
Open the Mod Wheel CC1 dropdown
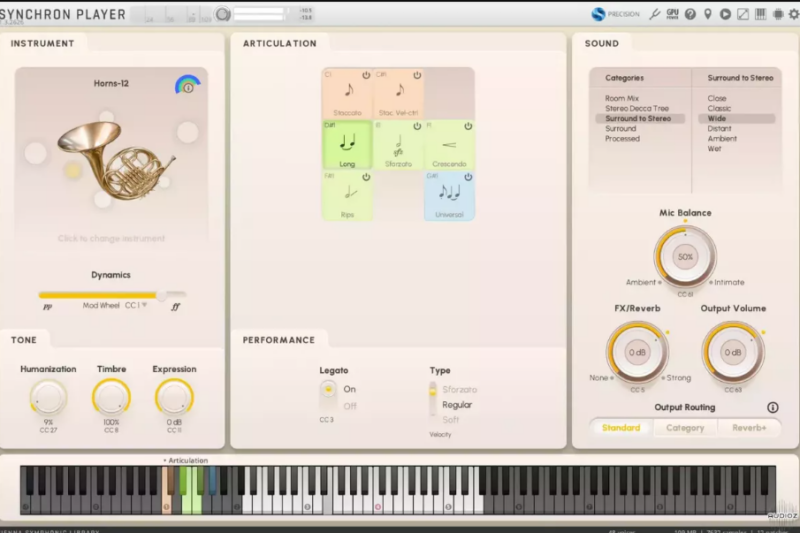point(136,305)
